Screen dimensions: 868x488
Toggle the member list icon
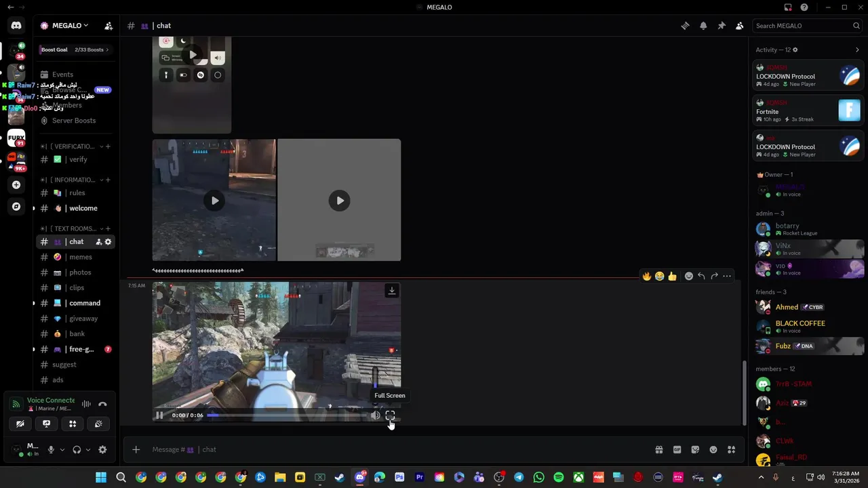(x=740, y=26)
